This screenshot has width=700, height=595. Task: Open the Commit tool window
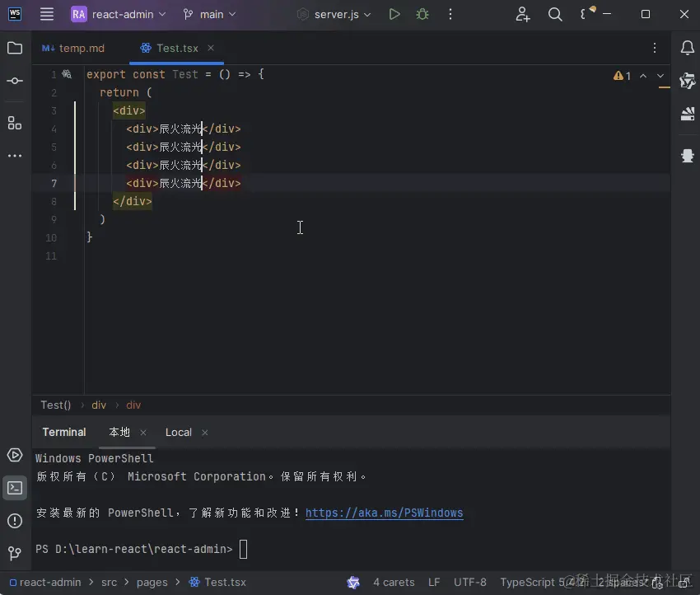[x=15, y=81]
